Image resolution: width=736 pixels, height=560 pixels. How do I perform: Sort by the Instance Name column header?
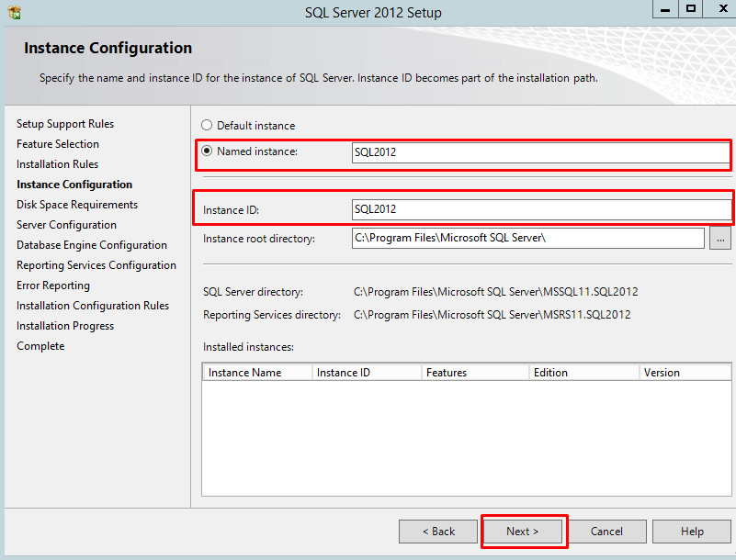257,373
